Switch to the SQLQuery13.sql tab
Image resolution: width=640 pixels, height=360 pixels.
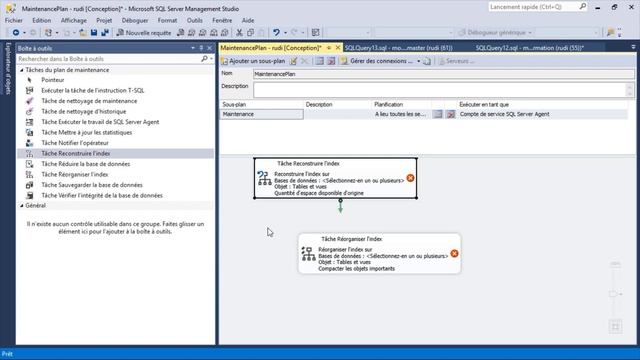(x=398, y=48)
